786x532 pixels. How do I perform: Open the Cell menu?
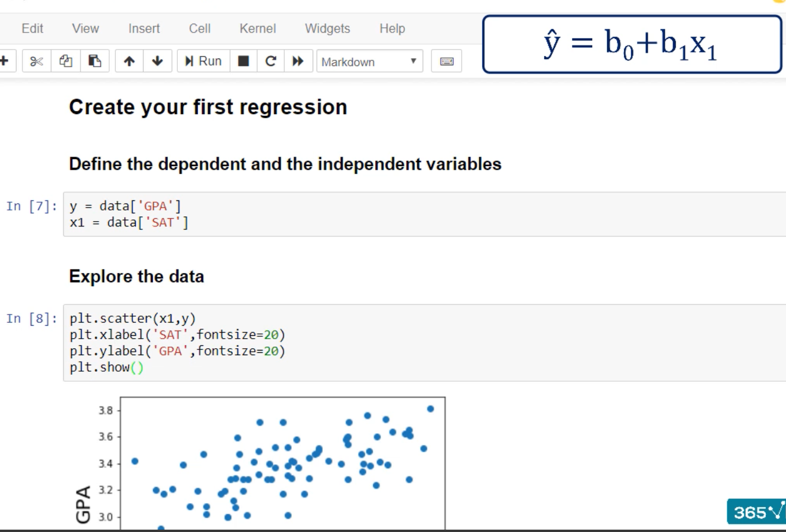tap(200, 28)
